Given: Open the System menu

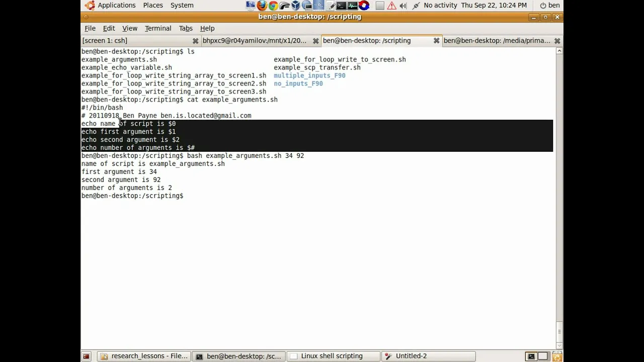Looking at the screenshot, I should 182,5.
